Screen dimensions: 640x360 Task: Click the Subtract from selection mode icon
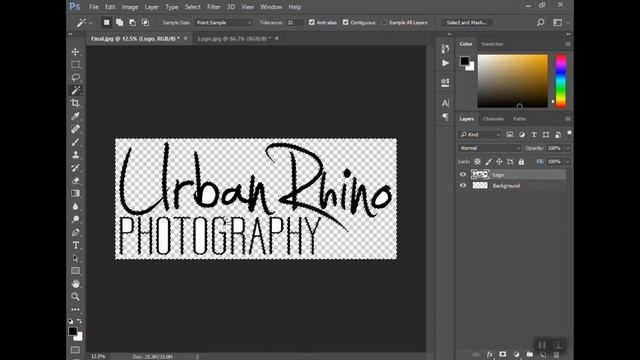133,22
